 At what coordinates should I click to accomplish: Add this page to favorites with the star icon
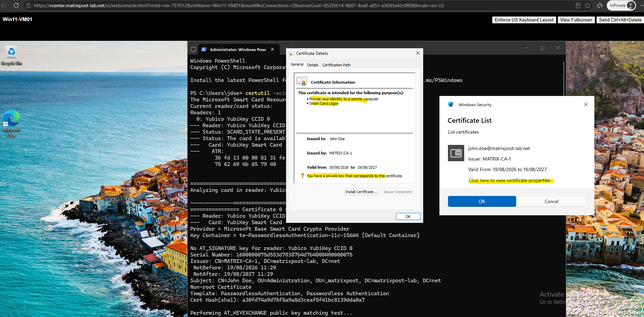[x=588, y=5]
